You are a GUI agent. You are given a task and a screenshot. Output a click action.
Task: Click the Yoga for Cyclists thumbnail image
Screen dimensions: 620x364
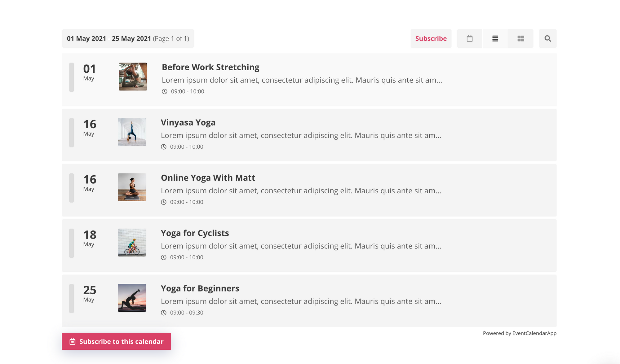[132, 243]
